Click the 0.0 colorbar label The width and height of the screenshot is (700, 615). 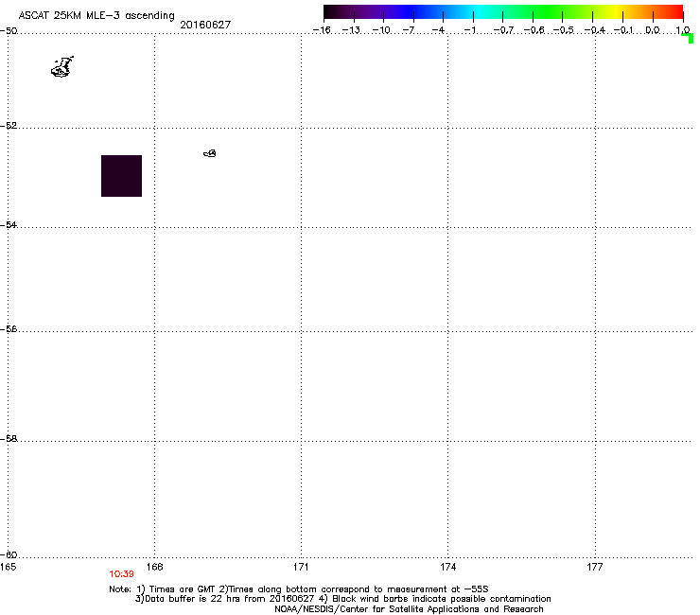[x=653, y=30]
